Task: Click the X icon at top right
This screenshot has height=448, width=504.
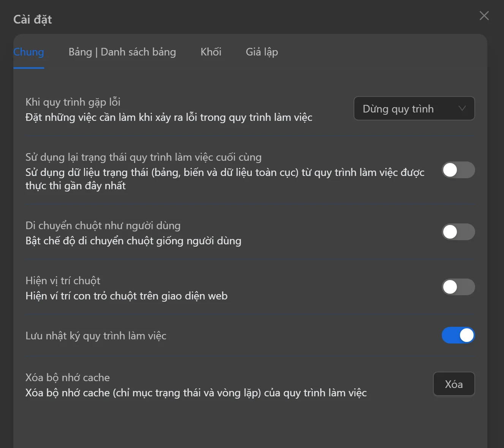Action: click(484, 16)
